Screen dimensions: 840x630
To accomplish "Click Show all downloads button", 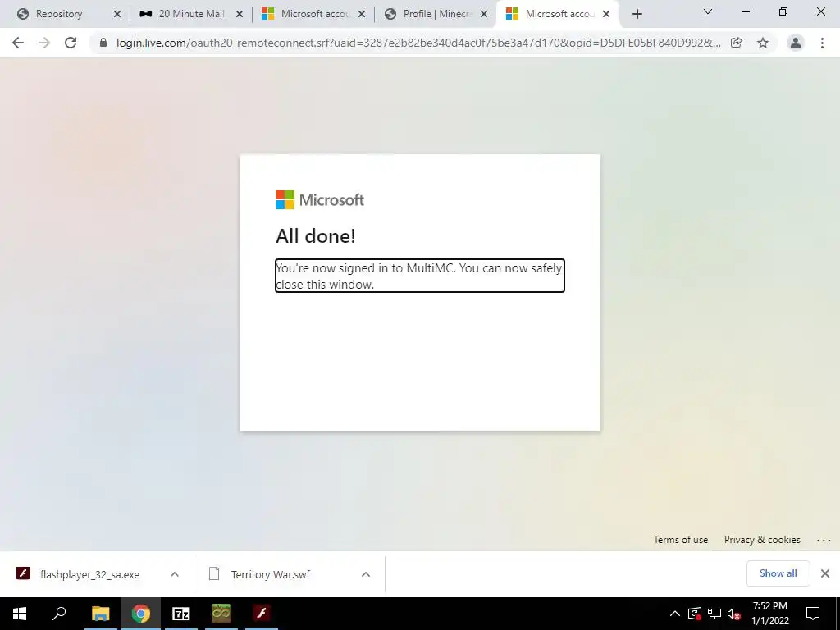I will (x=778, y=573).
